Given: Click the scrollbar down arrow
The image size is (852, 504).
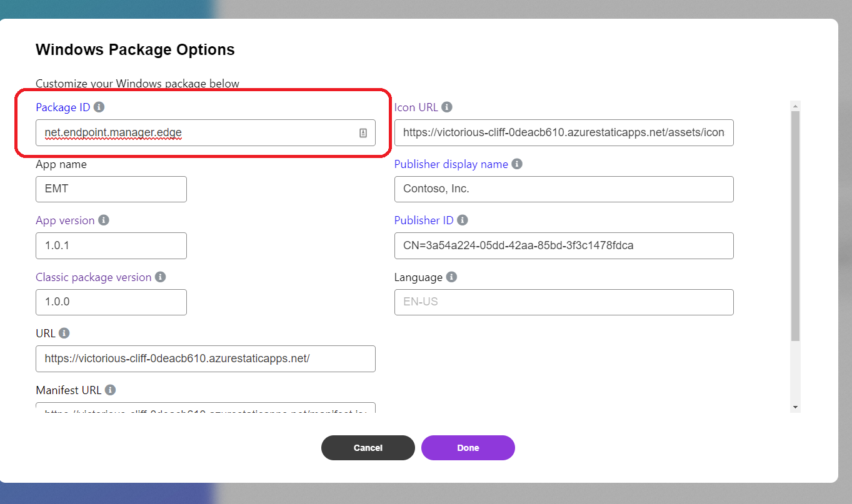Looking at the screenshot, I should tap(794, 407).
